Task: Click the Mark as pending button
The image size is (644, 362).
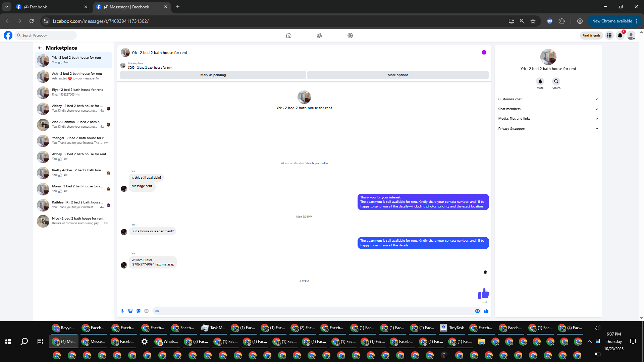Action: (x=213, y=75)
